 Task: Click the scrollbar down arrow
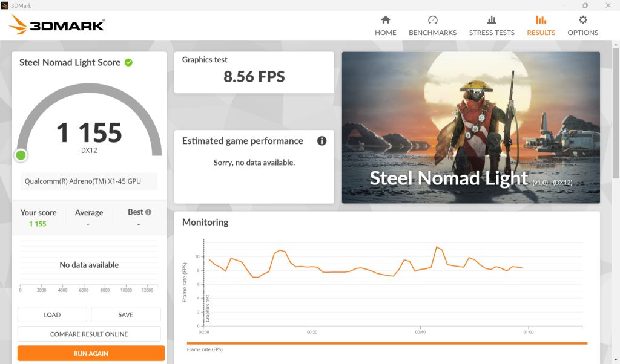point(616,360)
